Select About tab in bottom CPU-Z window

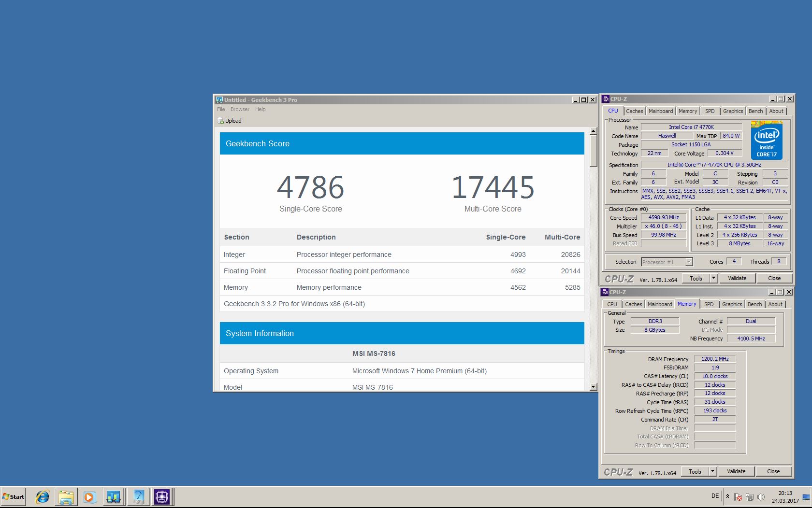775,304
